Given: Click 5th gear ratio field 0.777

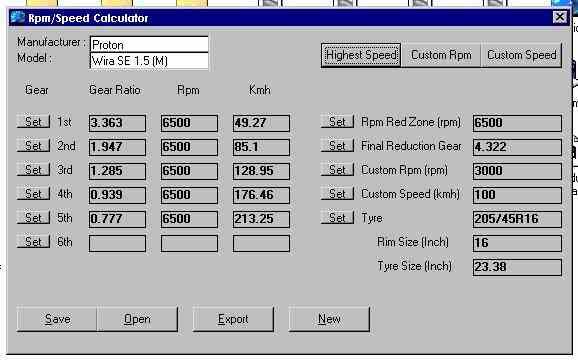Looking at the screenshot, I should pyautogui.click(x=117, y=219).
